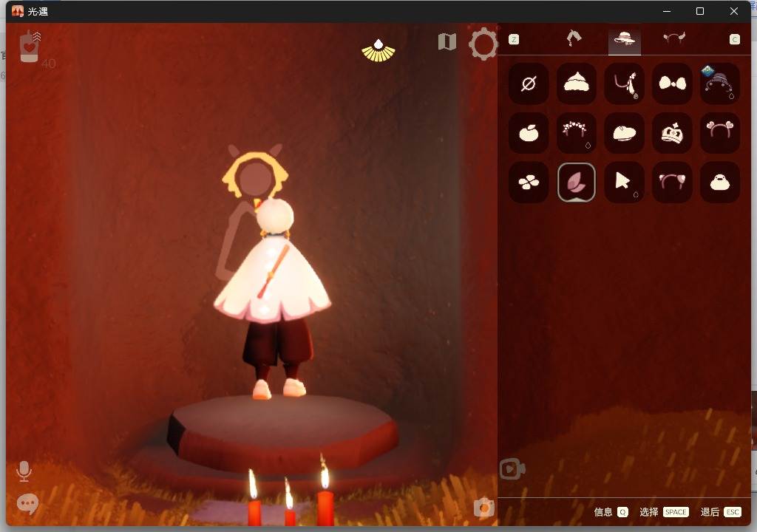Take a screenshot with camera icon
The image size is (757, 532).
coord(483,508)
